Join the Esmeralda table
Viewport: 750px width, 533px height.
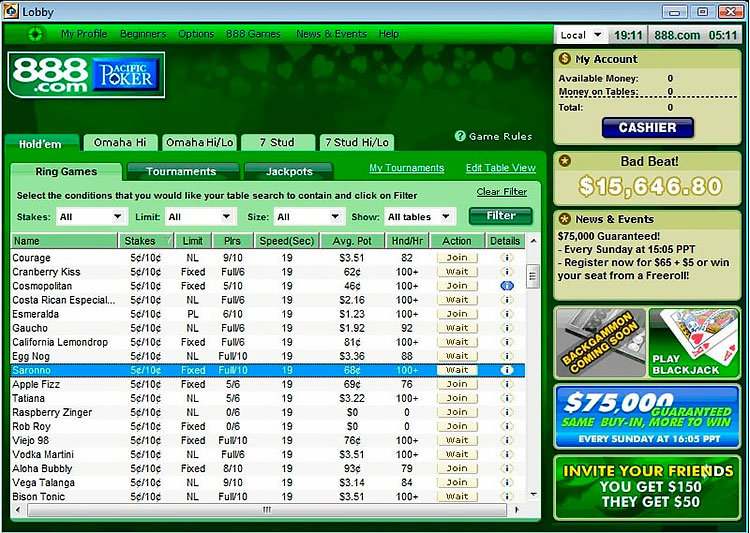(x=457, y=313)
